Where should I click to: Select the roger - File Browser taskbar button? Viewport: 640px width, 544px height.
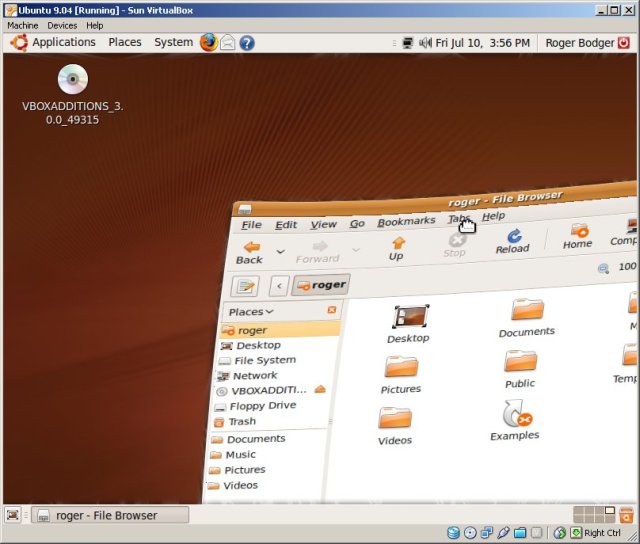[110, 515]
